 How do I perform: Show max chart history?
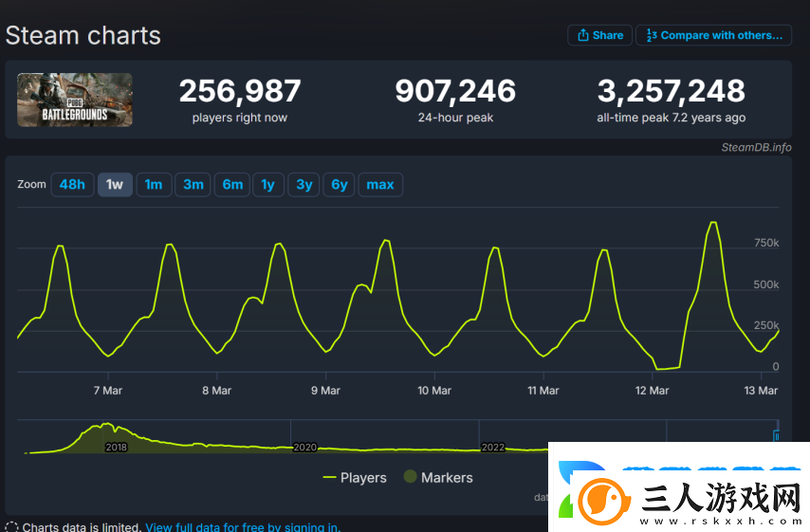(x=380, y=184)
